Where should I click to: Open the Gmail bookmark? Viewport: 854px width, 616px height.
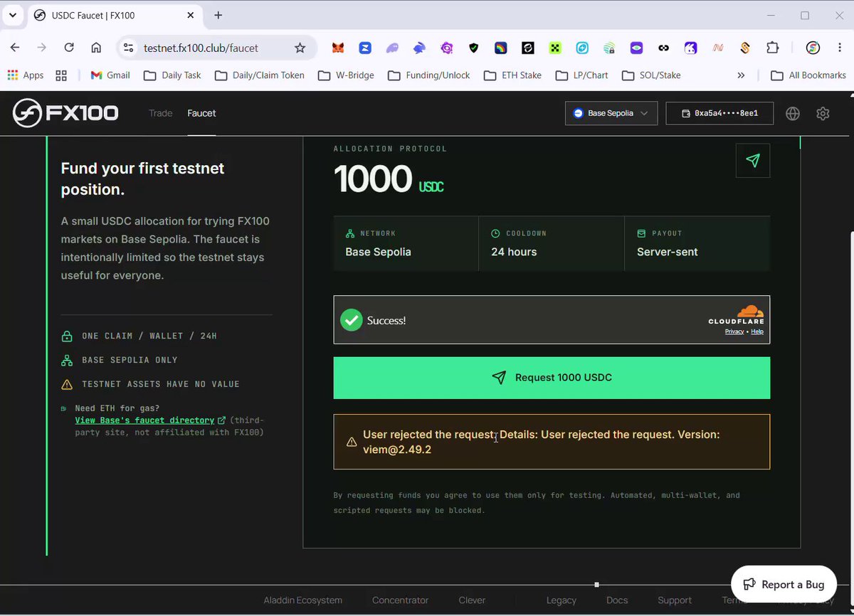[110, 75]
